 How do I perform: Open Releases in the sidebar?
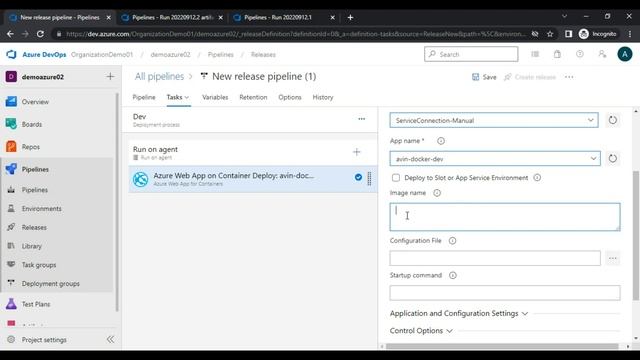click(x=34, y=227)
